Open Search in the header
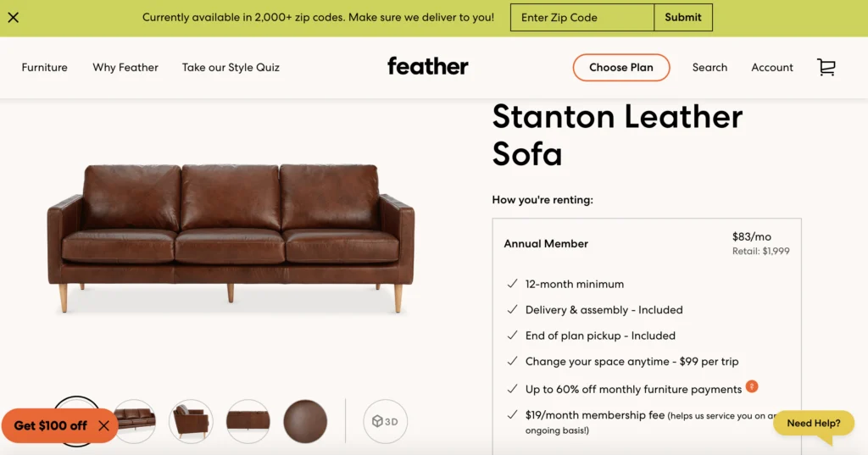 point(709,68)
